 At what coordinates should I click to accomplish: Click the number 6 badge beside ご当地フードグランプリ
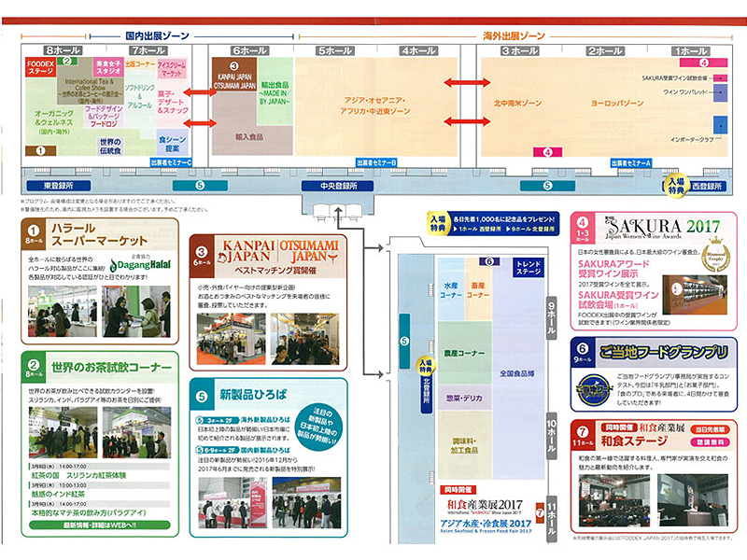click(x=582, y=348)
